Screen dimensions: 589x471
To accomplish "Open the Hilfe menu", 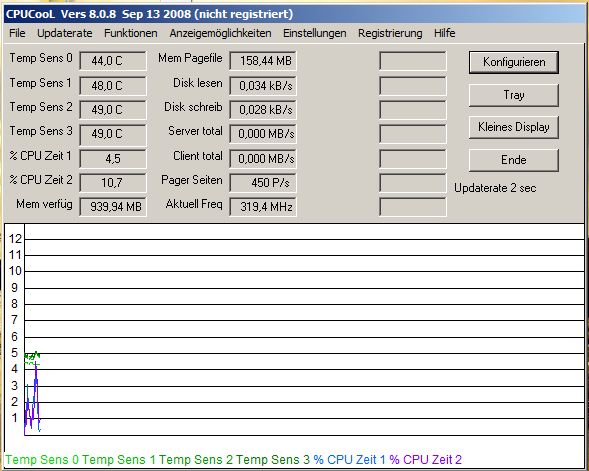I will point(444,33).
